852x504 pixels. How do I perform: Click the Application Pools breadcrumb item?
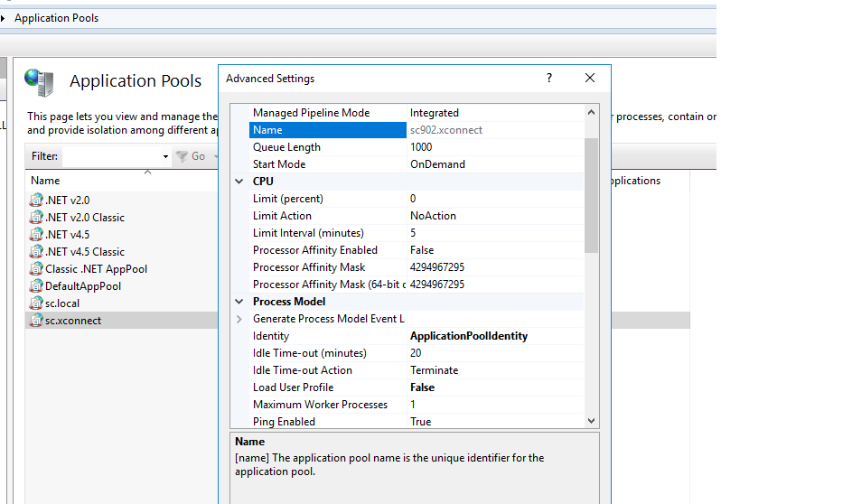click(56, 18)
